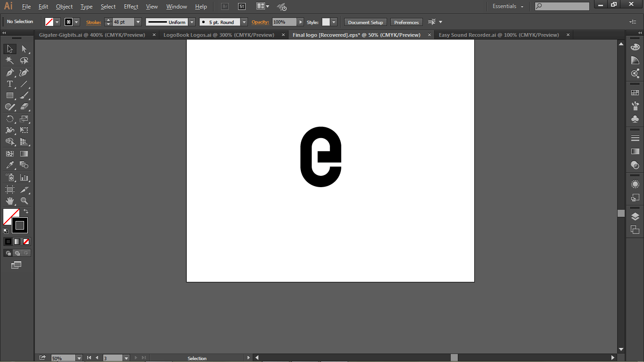Click the Document Setup button
The width and height of the screenshot is (644, 362).
[365, 22]
